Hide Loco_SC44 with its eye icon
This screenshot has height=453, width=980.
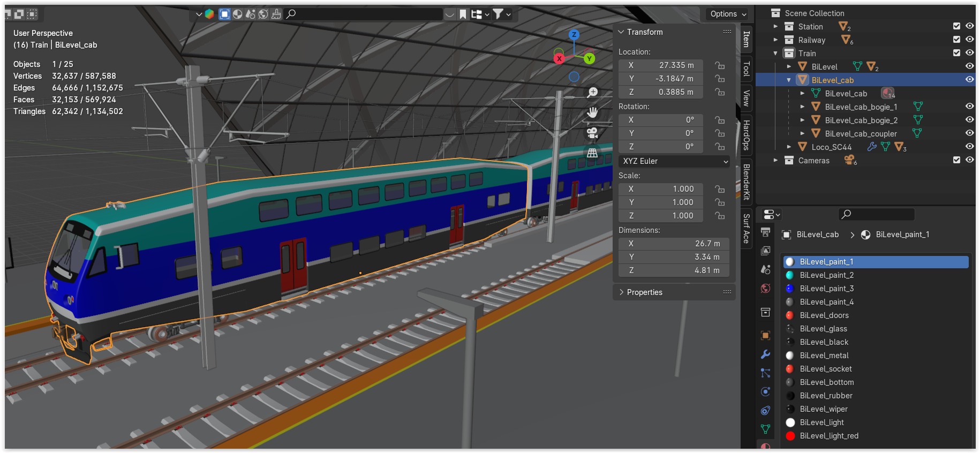[x=969, y=147]
